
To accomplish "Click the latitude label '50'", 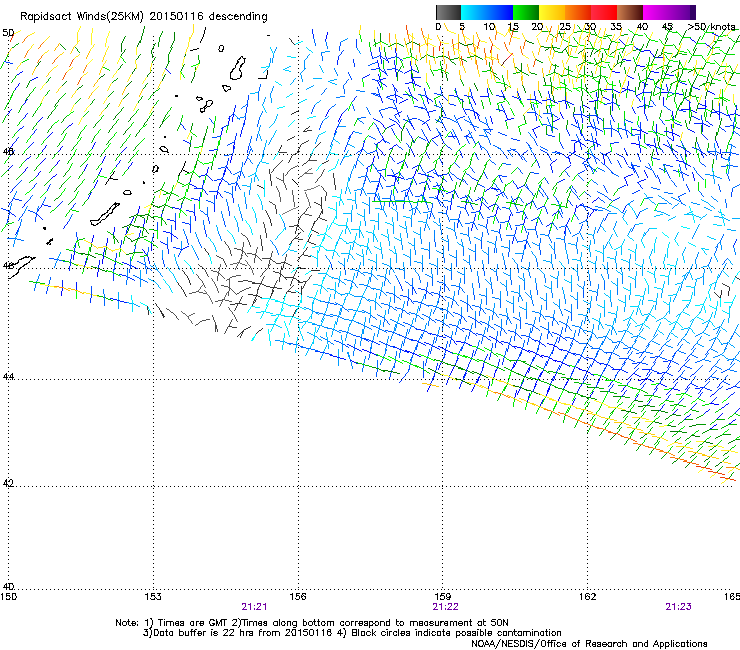I will tap(8, 33).
